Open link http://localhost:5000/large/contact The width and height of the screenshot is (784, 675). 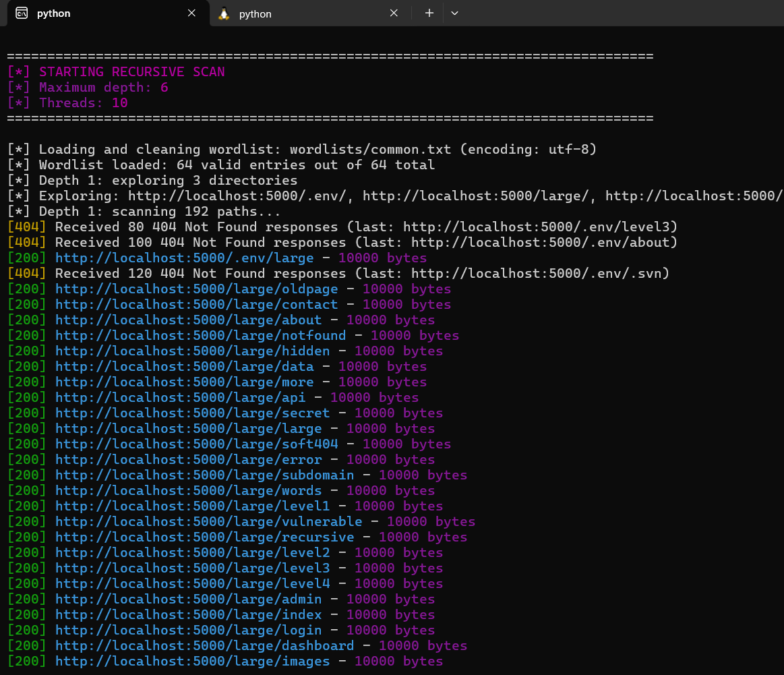196,305
